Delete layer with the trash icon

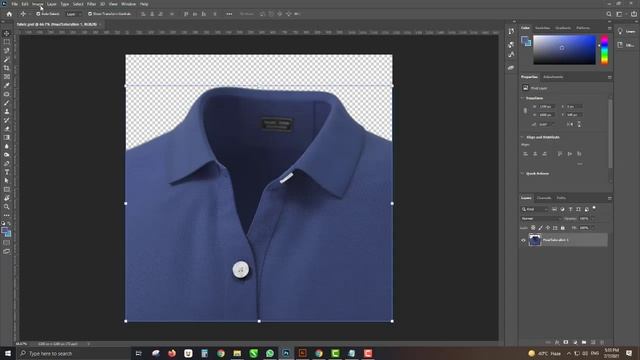coord(602,342)
